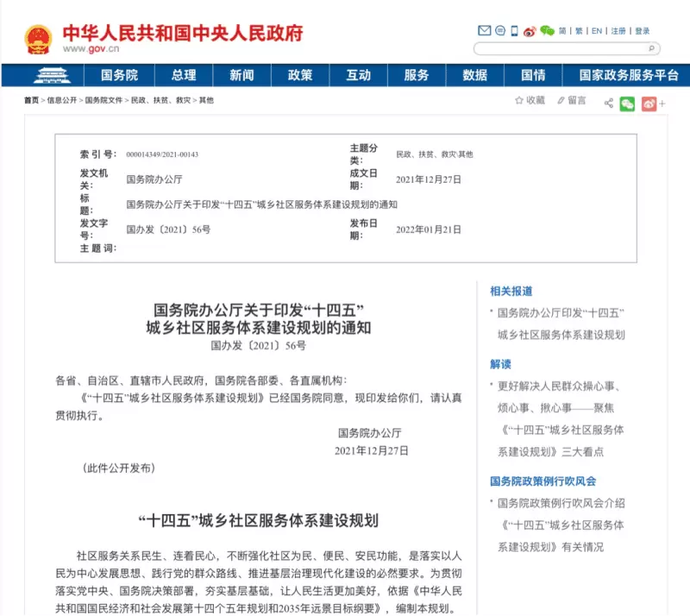690x616 pixels.
Task: Go to 信息公开 in breadcrumb
Action: pyautogui.click(x=62, y=100)
